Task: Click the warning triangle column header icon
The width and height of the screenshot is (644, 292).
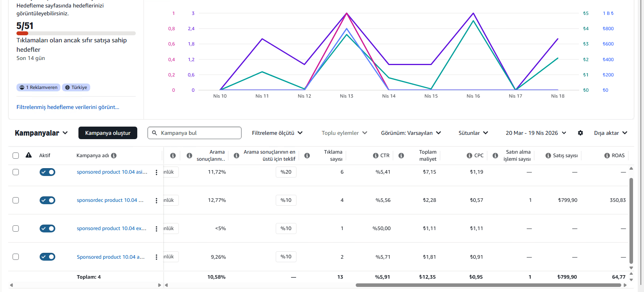Action: tap(29, 155)
